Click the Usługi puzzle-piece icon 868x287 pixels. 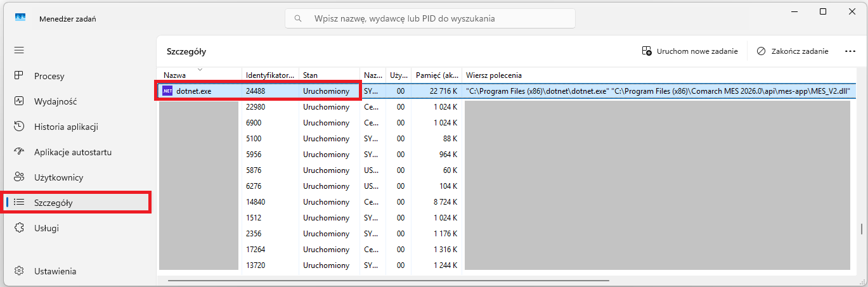(x=19, y=228)
